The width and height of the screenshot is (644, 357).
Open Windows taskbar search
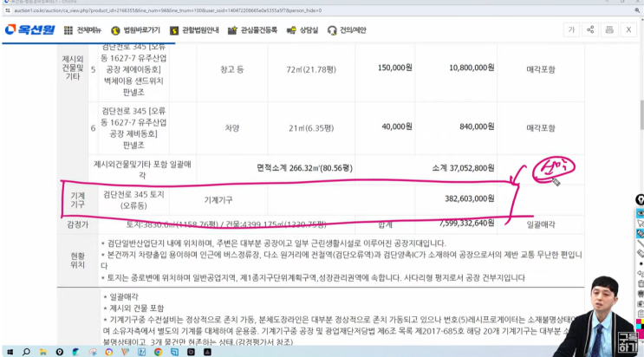click(26, 352)
